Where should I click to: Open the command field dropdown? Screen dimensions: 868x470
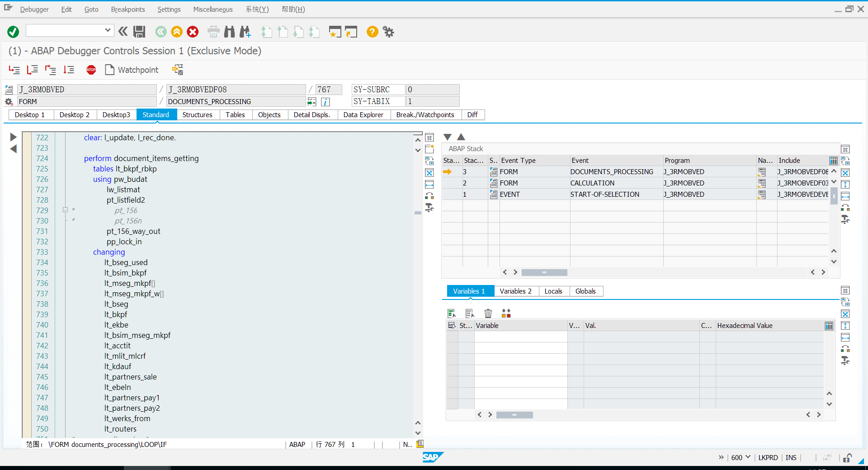108,30
